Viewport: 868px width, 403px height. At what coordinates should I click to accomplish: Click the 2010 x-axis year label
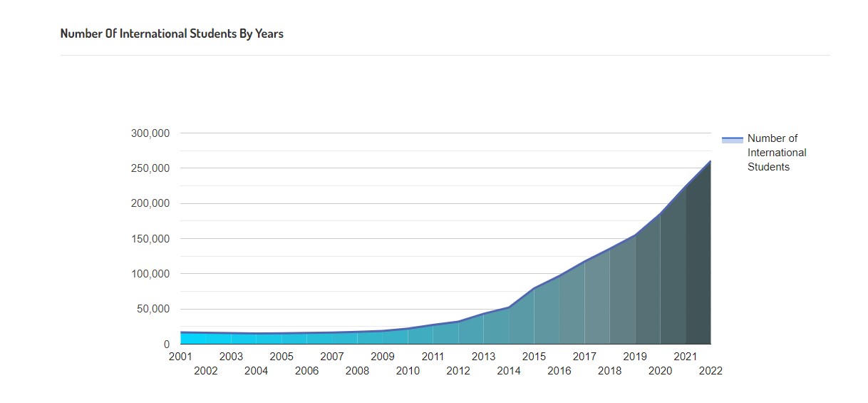408,371
